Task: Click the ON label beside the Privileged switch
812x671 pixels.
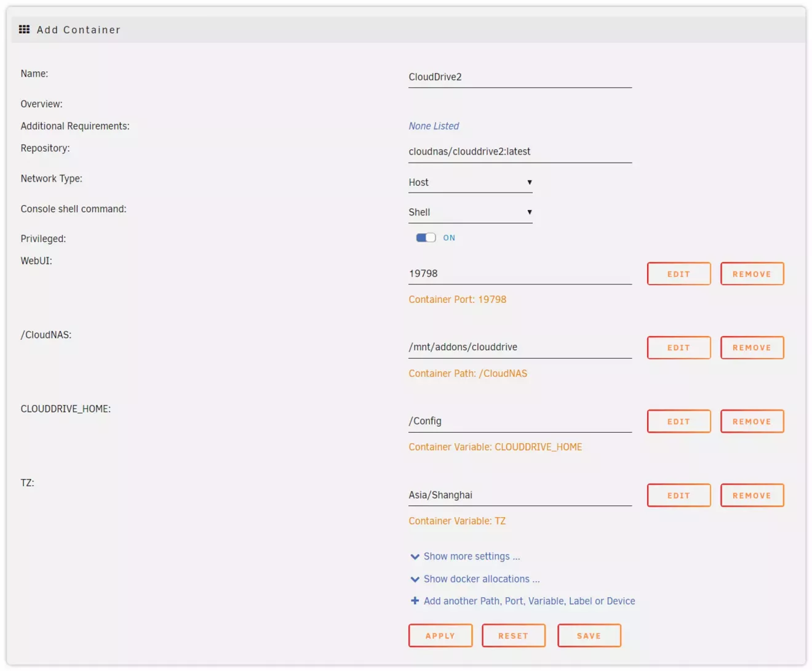Action: (449, 238)
